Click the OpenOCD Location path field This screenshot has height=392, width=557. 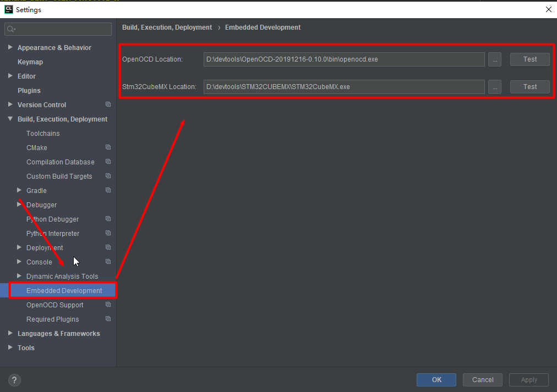[x=344, y=59]
